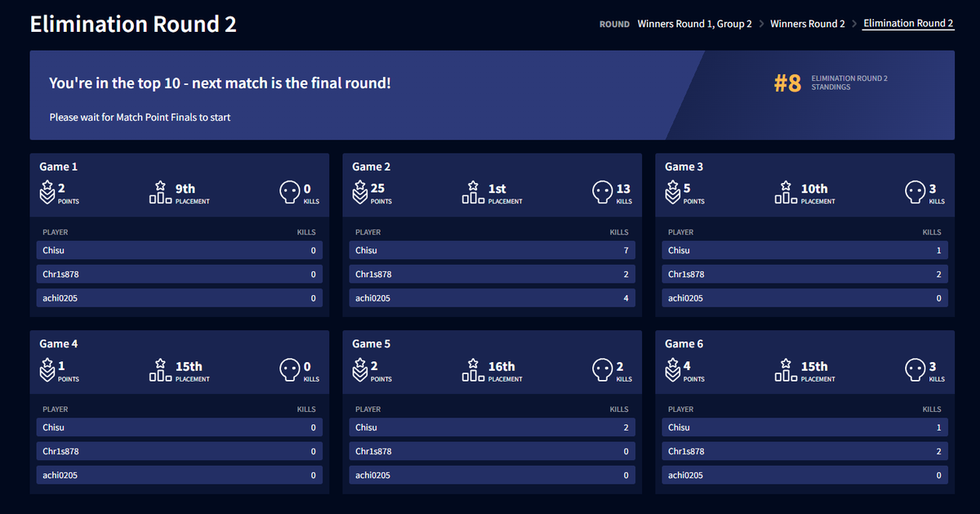Click the Game 4 points chevron icon
Viewport: 980px width, 514px height.
[47, 370]
